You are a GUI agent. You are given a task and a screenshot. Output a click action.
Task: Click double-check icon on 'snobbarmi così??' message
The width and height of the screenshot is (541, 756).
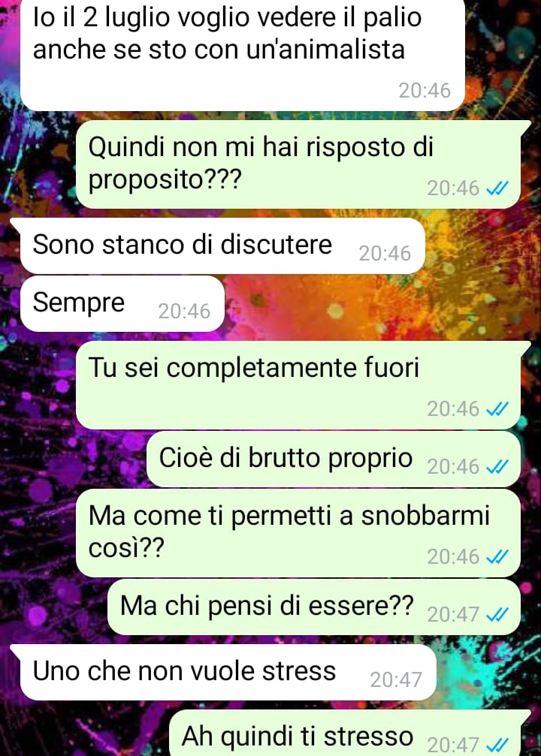pos(497,557)
